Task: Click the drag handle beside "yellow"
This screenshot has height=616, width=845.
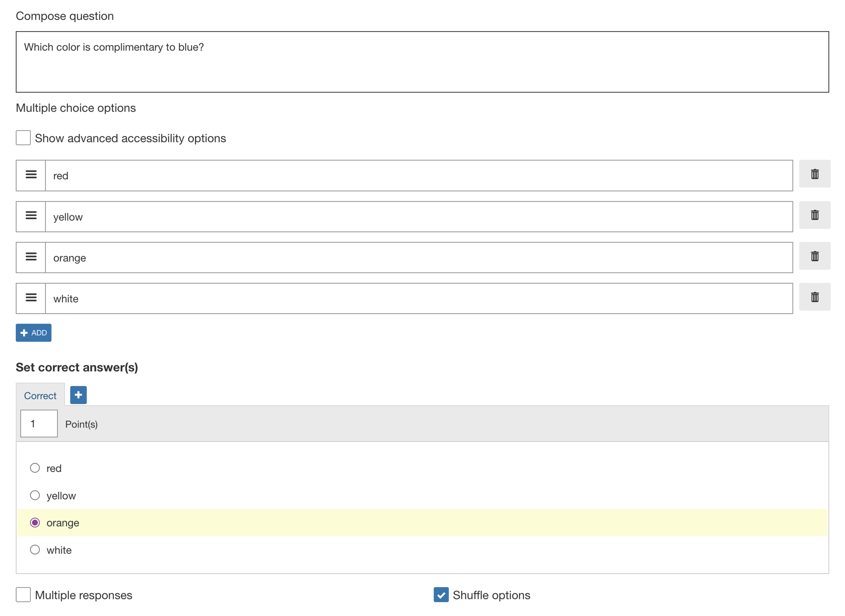Action: coord(30,216)
